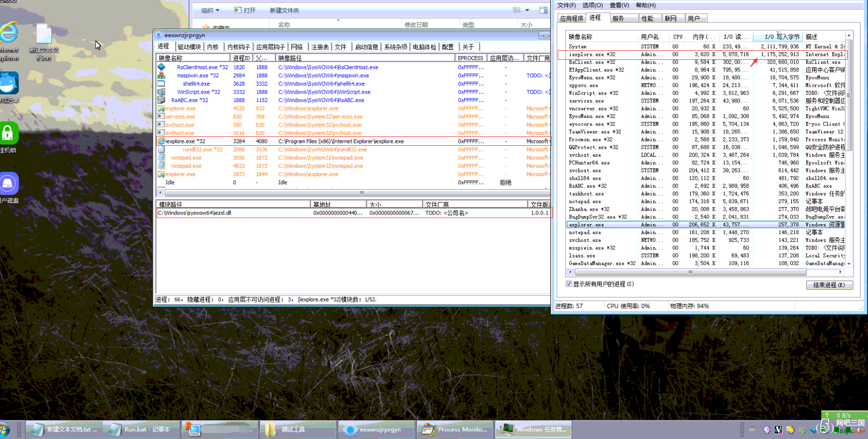Click the blue diamond Wi-Fi tray icon
Screen dimensions: 868x439
coord(814,430)
